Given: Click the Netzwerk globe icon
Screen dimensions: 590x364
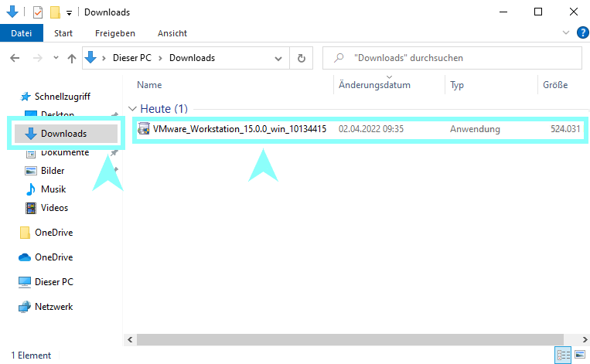Looking at the screenshot, I should [x=25, y=307].
